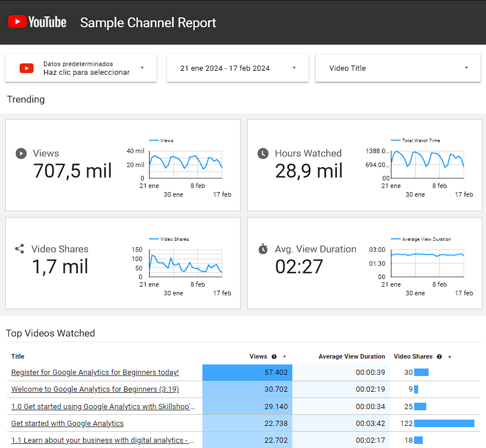Click the 00:00:34 duration cell
The image size is (486, 448).
click(341, 406)
